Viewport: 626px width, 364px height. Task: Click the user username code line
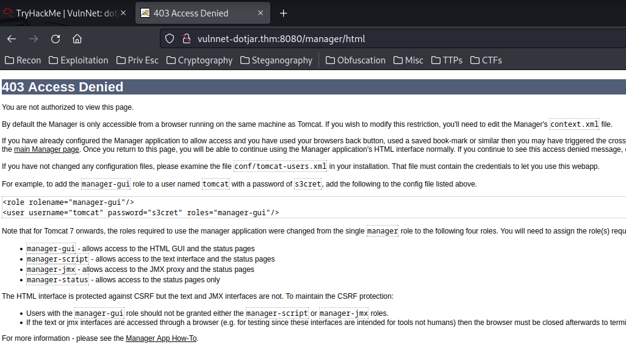(141, 213)
